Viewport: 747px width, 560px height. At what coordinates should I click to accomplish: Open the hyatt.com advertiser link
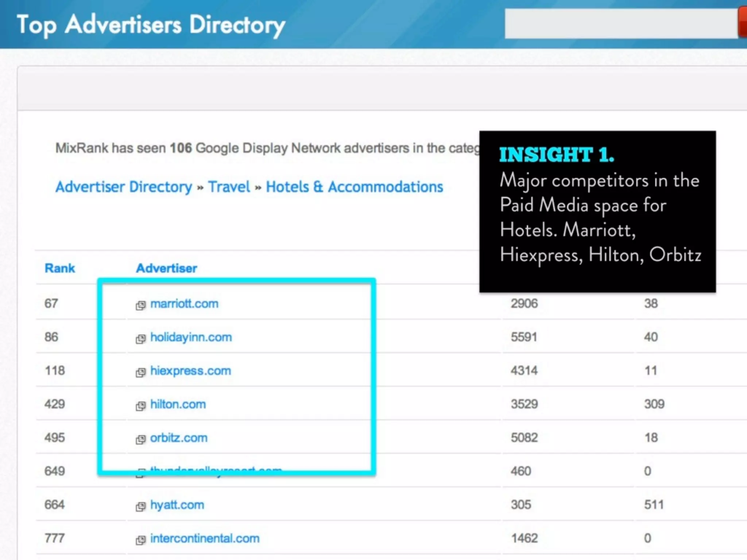coord(177,505)
